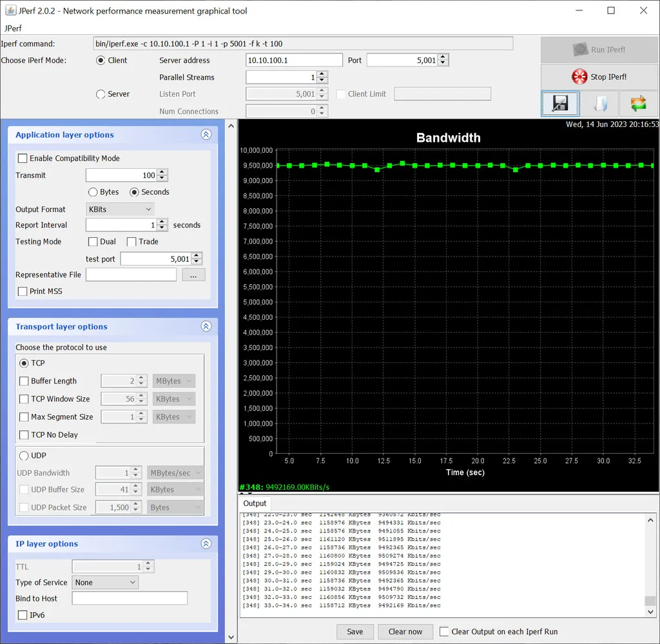Screen dimensions: 660x644
Task: Open the Output Format KBits dropdown
Action: point(120,209)
